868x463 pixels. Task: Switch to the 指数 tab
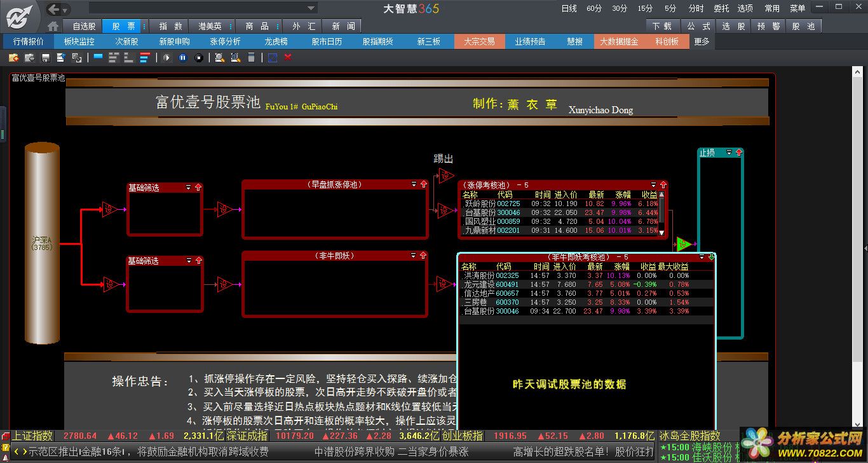[x=170, y=26]
